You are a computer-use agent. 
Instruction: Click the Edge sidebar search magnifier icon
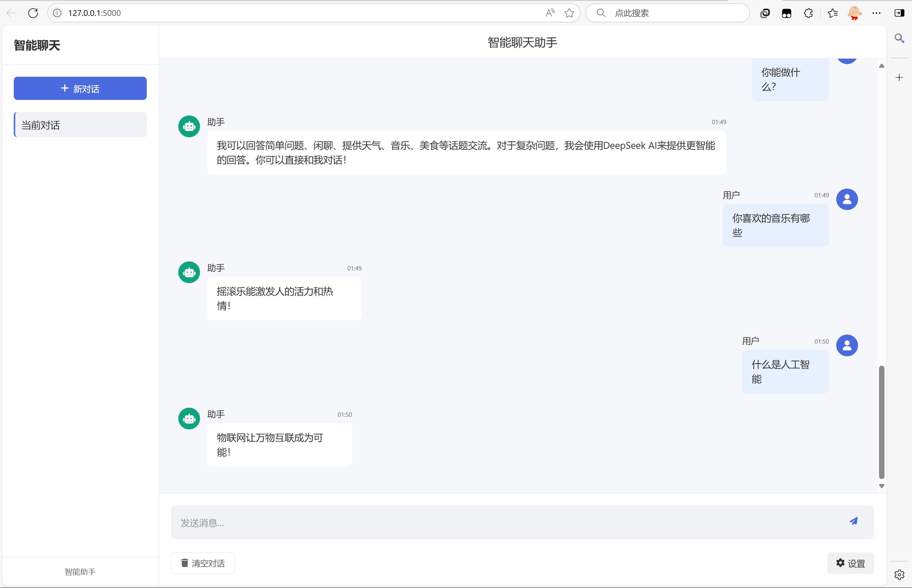[x=899, y=38]
